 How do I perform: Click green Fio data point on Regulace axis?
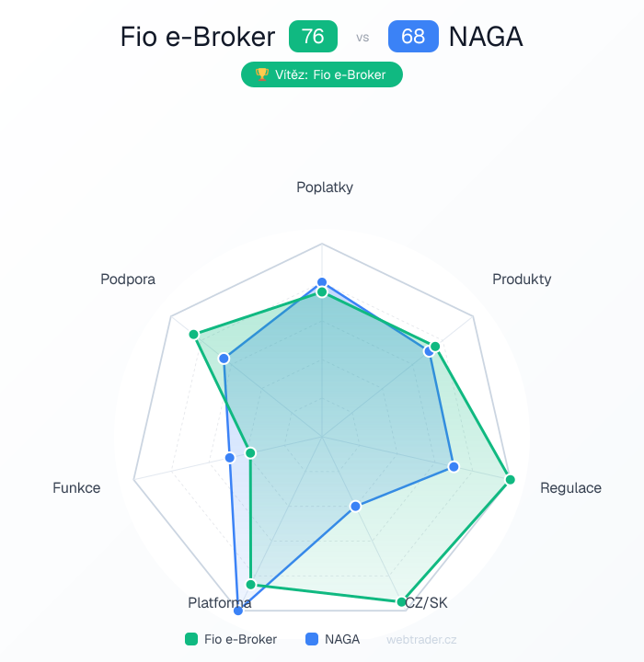tap(511, 480)
